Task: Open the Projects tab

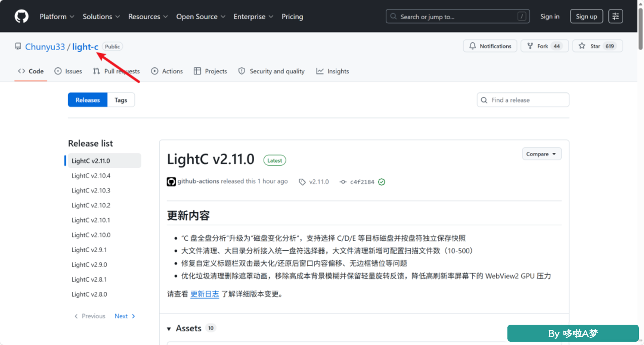Action: (x=210, y=71)
